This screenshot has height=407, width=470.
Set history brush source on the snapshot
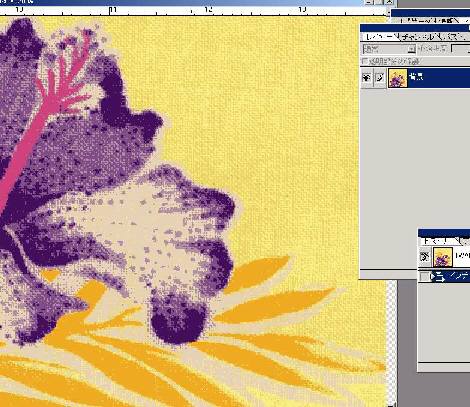click(425, 257)
